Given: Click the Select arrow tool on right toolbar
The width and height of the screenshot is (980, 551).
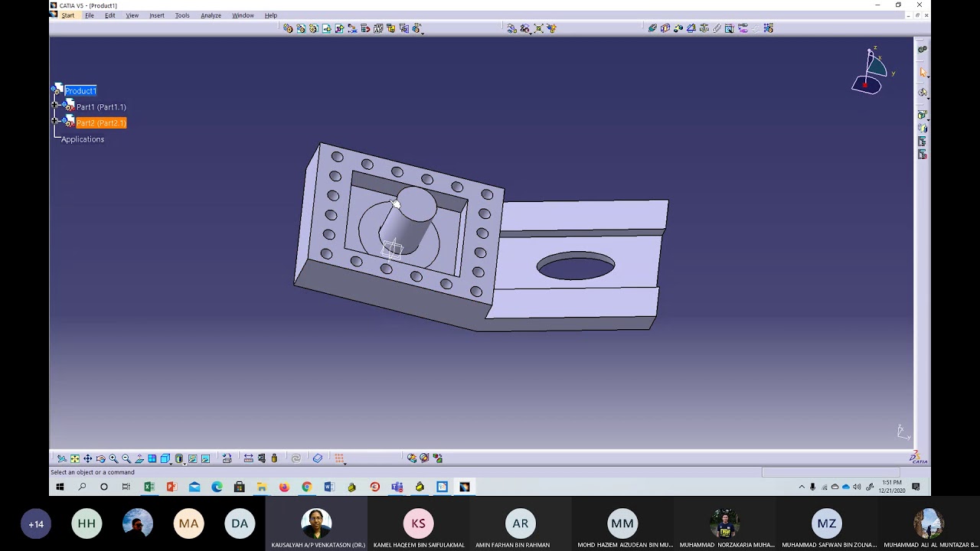Looking at the screenshot, I should 923,72.
